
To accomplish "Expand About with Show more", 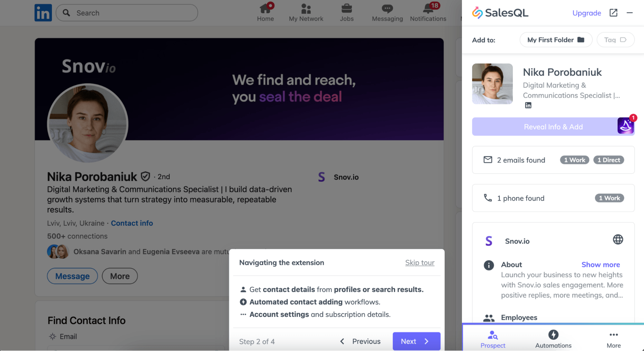I will coord(601,265).
